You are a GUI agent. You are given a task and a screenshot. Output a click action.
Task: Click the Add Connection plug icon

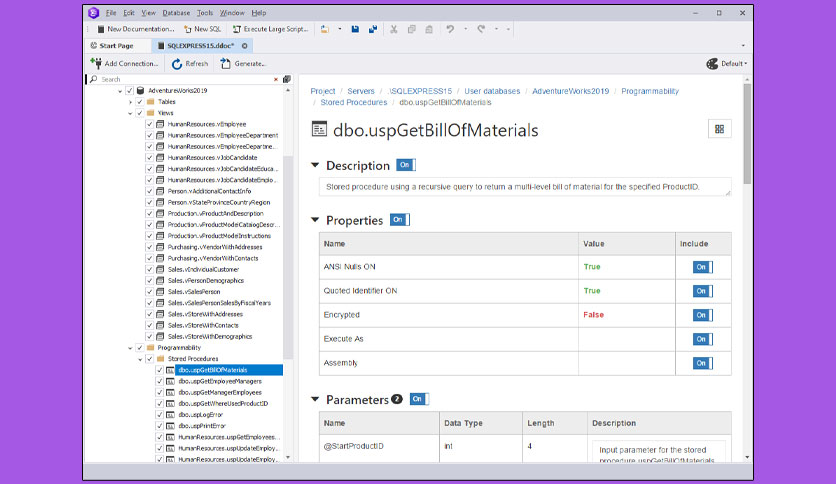(x=96, y=63)
